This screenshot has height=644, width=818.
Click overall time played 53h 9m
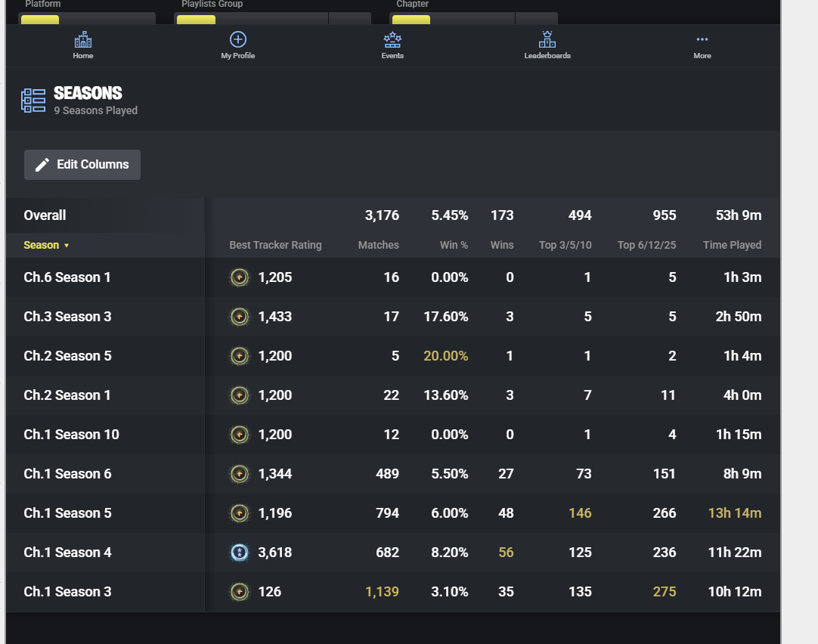click(x=738, y=215)
